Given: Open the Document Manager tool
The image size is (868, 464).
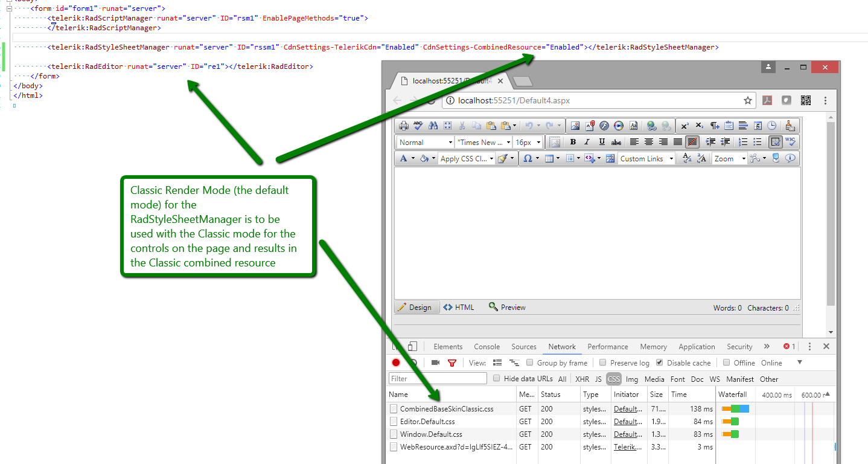Looking at the screenshot, I should (x=589, y=126).
